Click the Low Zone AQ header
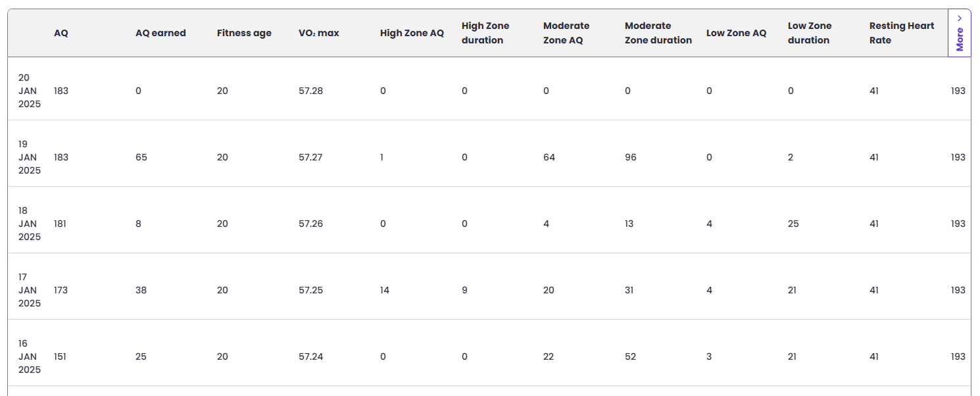 pos(736,33)
